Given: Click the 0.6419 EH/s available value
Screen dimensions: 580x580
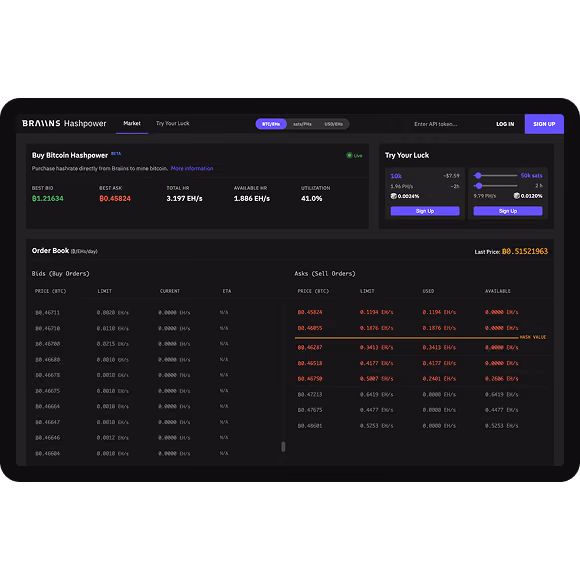Looking at the screenshot, I should (502, 394).
